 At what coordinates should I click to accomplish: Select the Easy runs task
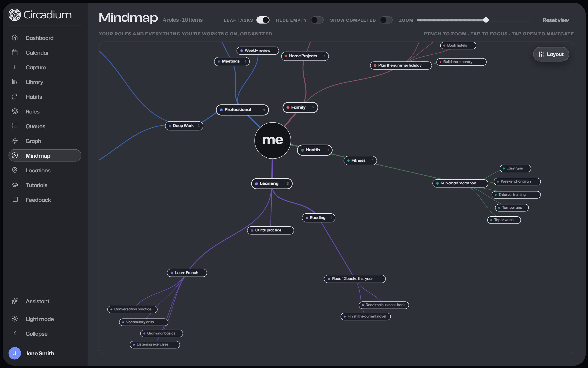(515, 168)
